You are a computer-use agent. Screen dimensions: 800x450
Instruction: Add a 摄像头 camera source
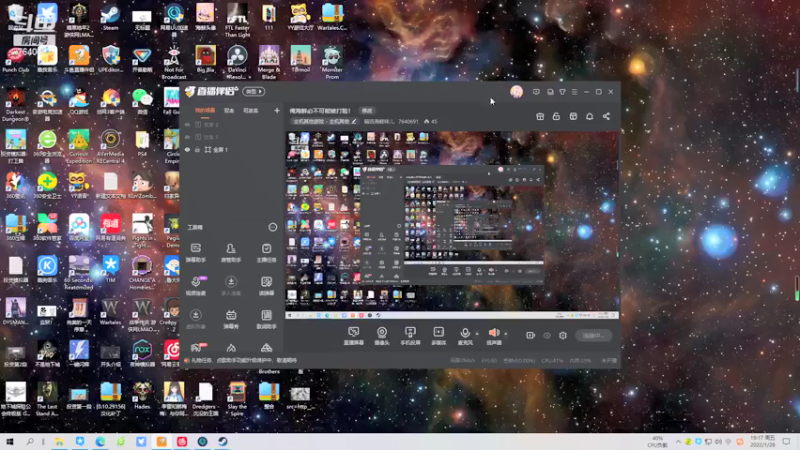click(382, 336)
